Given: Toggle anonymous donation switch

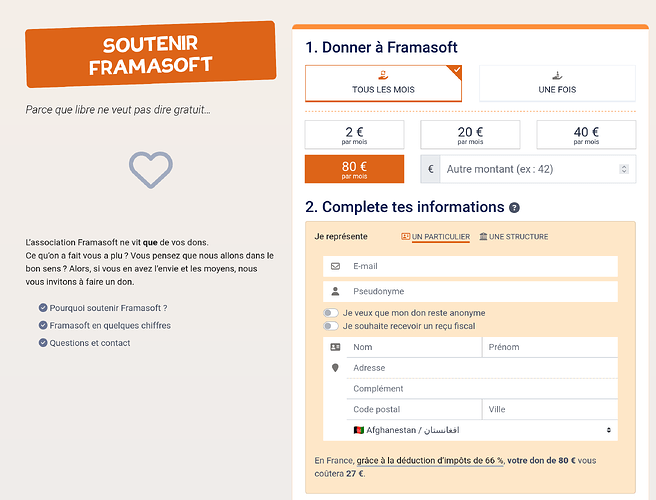Looking at the screenshot, I should pyautogui.click(x=330, y=314).
